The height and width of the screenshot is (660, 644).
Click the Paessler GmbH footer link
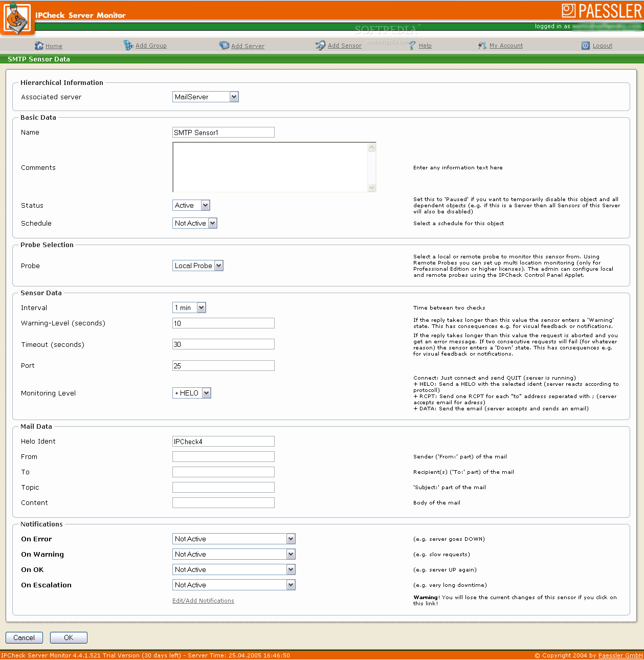coord(620,655)
